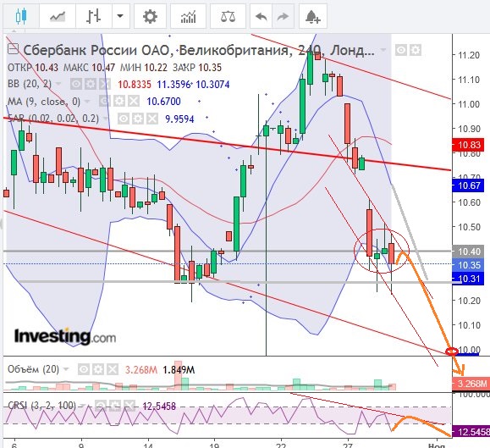490x448 pixels.
Task: Hide the SAR indicator using the eye
Action: pyautogui.click(x=124, y=119)
